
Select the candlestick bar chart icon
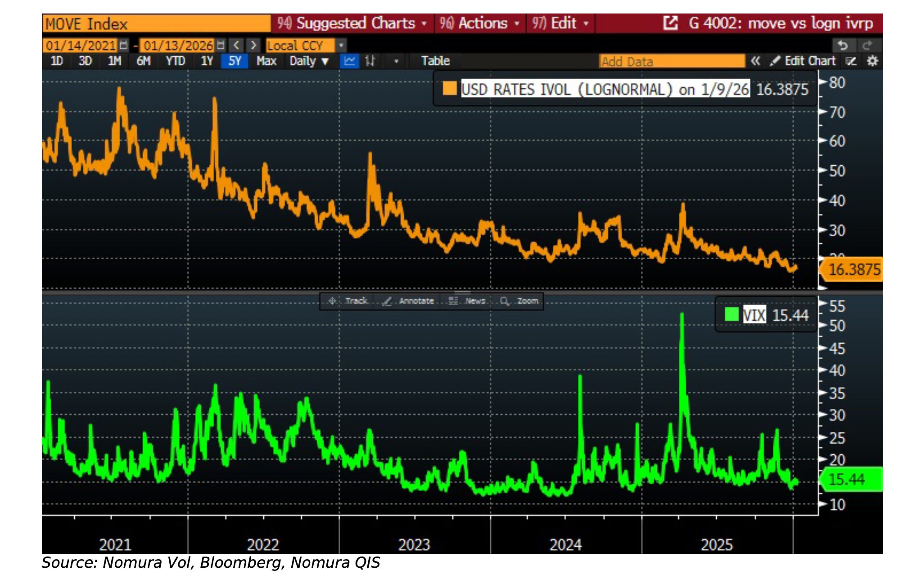pos(370,61)
